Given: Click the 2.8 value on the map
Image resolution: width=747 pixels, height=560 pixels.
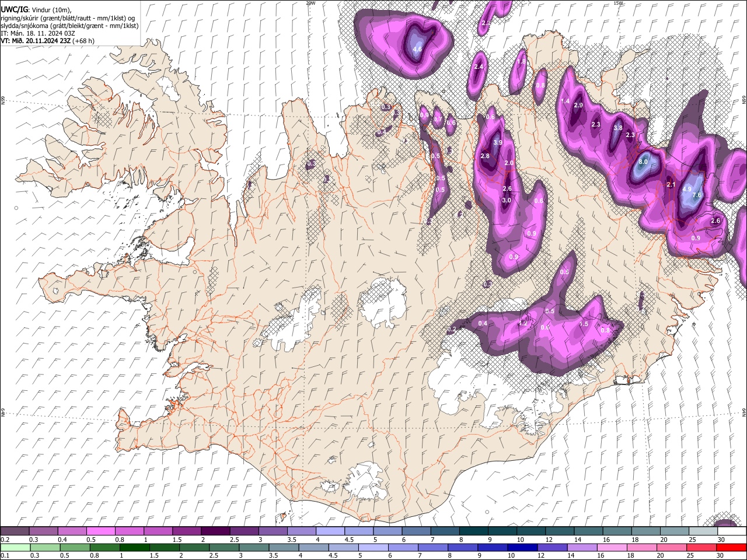Looking at the screenshot, I should click(485, 156).
